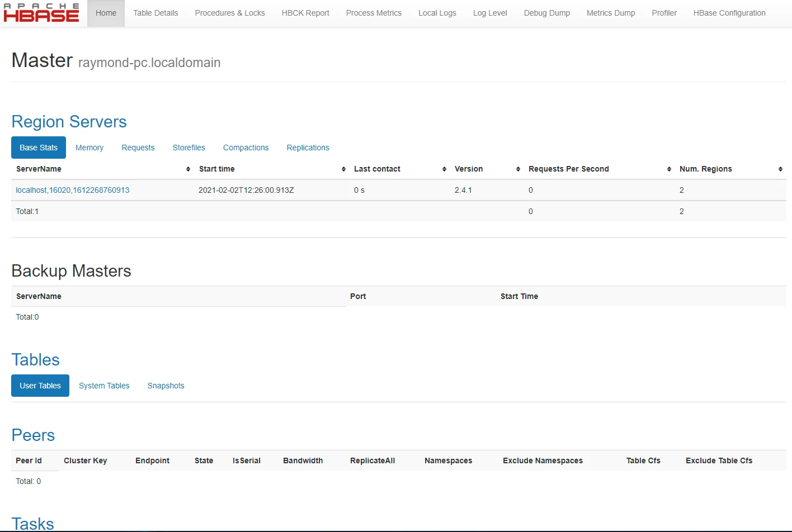Image resolution: width=792 pixels, height=532 pixels.
Task: Open the Table Details page
Action: (155, 13)
